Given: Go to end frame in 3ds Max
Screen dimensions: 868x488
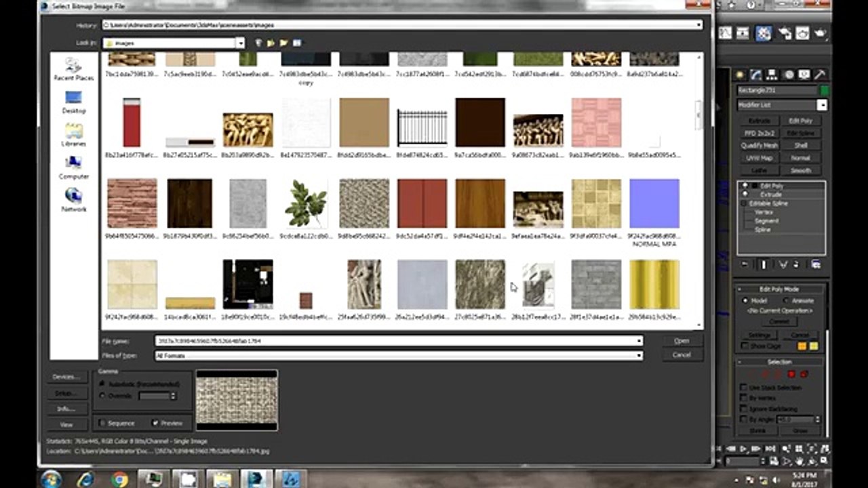Looking at the screenshot, I should 770,449.
